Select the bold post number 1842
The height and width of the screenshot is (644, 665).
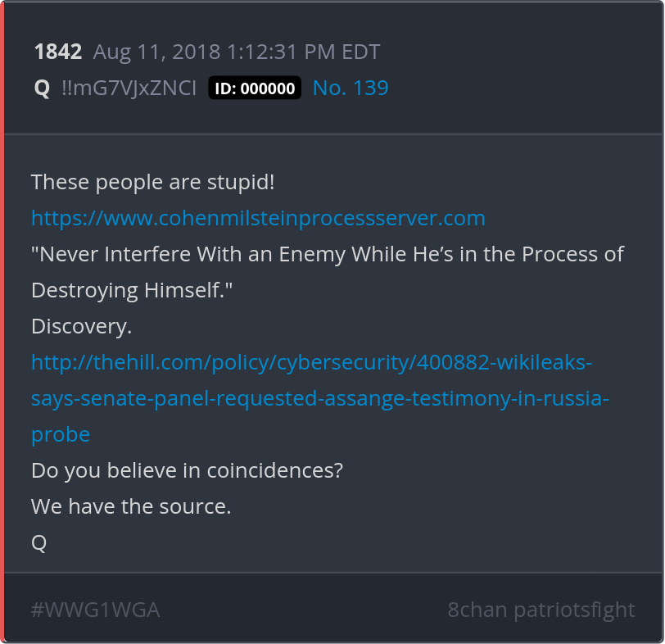[x=57, y=52]
